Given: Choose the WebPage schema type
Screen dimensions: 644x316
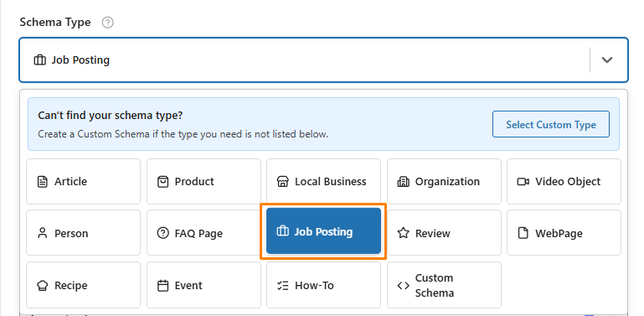Looking at the screenshot, I should (x=564, y=233).
